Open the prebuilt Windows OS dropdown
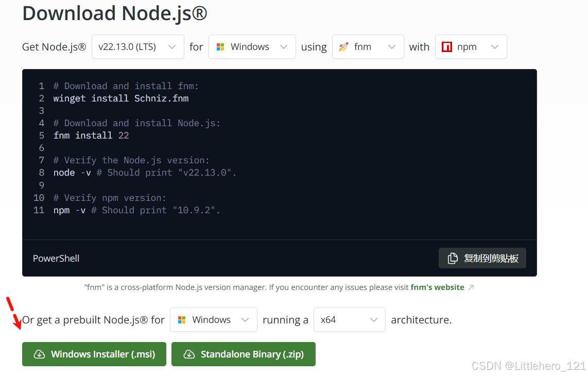588x376 pixels. pos(213,320)
